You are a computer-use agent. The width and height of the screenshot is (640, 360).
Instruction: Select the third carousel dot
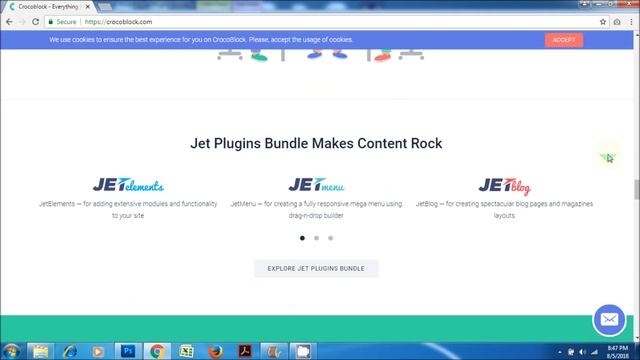[331, 238]
